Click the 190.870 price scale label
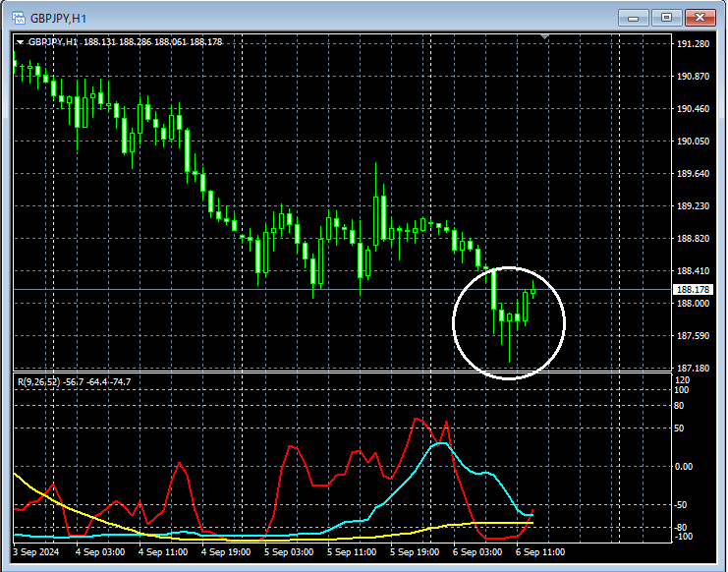This screenshot has width=728, height=572. [x=693, y=77]
